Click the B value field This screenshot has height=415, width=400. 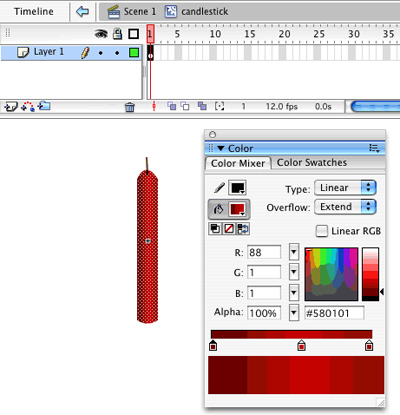[x=264, y=293]
